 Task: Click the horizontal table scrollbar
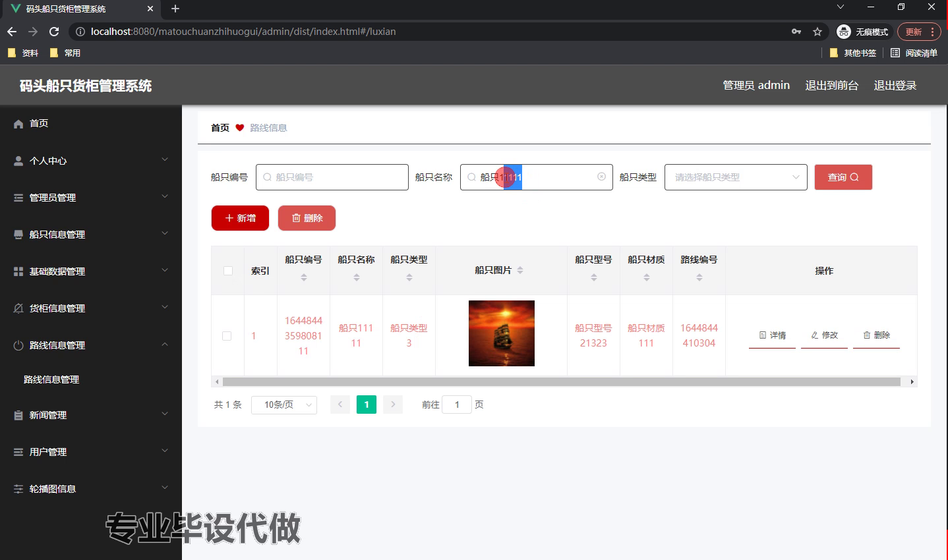[562, 381]
